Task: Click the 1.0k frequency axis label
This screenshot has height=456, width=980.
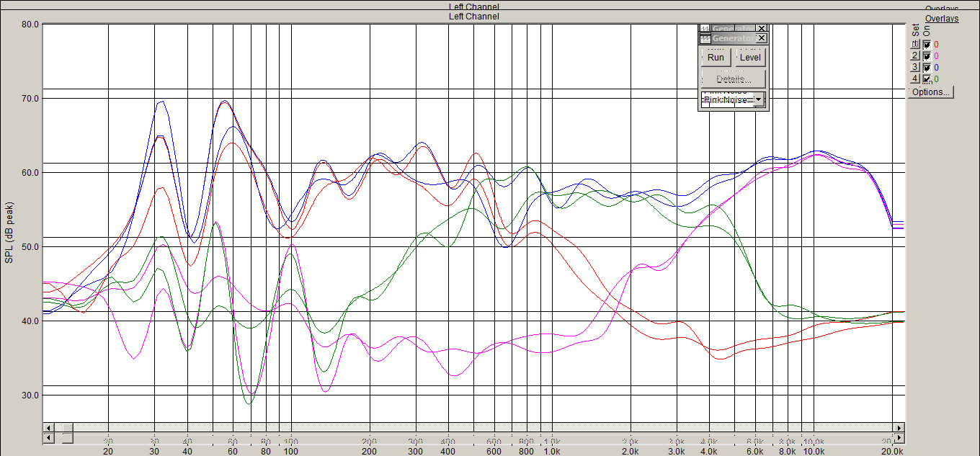Action: [x=552, y=451]
